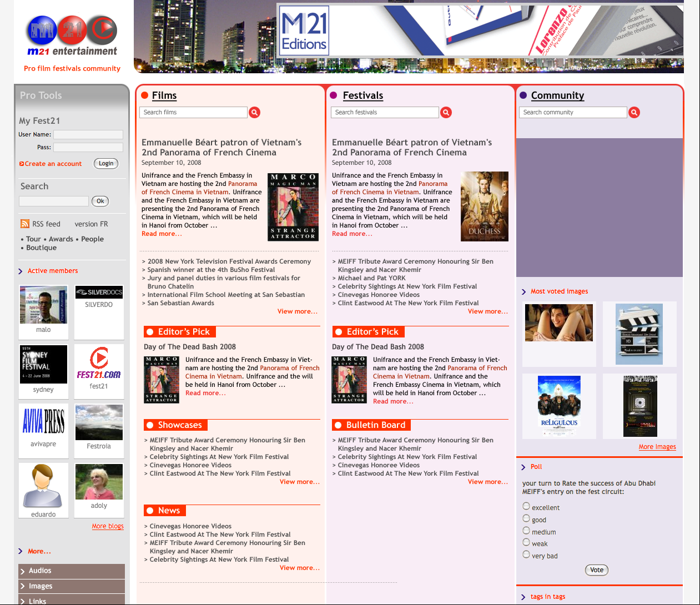Viewport: 700px width, 605px height.
Task: Expand the tags in tags arrow
Action: click(x=523, y=597)
